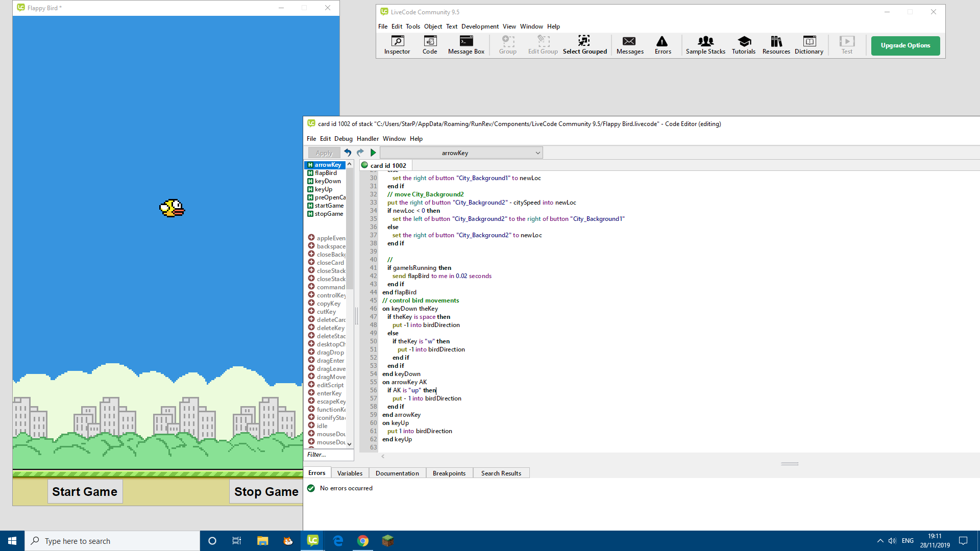Open the Handler menu in Code Editor
The width and height of the screenshot is (980, 551).
tap(367, 139)
